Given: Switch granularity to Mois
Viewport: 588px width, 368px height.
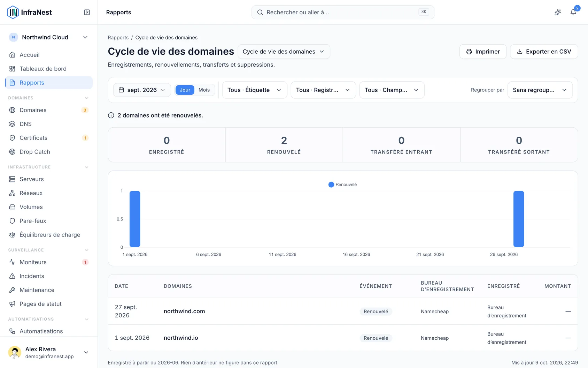Looking at the screenshot, I should [204, 90].
